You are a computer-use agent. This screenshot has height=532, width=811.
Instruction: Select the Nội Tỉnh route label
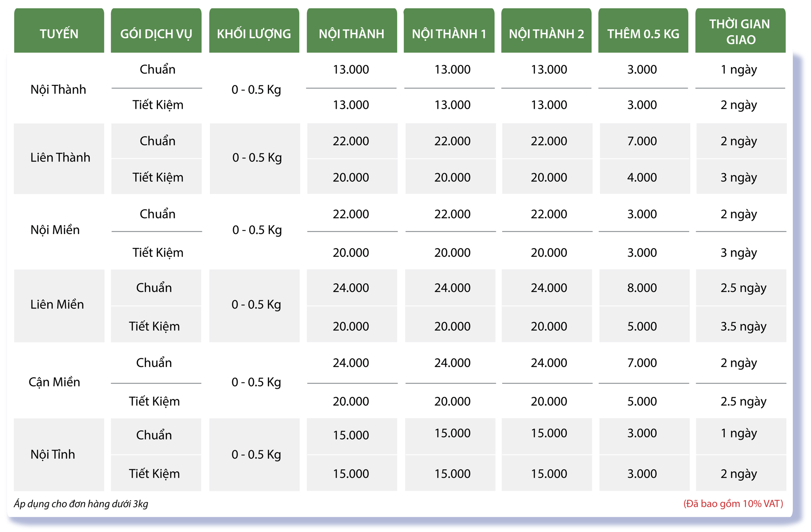pos(53,455)
